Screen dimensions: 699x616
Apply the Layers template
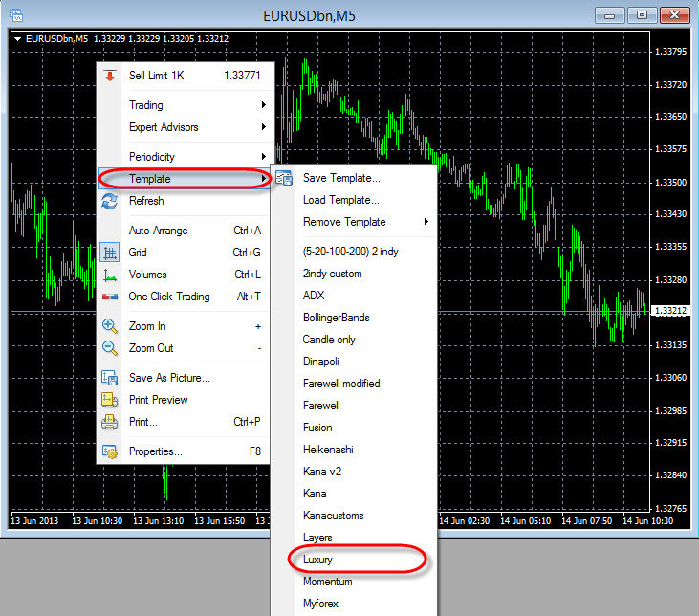coord(354,538)
